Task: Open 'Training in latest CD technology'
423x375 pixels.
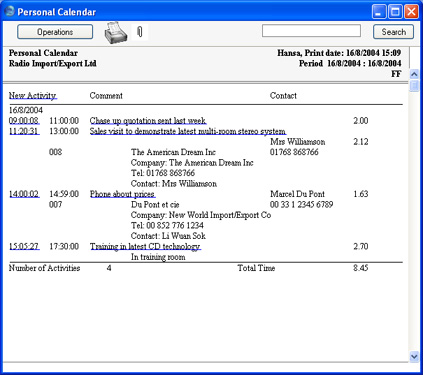Action: pyautogui.click(x=145, y=247)
